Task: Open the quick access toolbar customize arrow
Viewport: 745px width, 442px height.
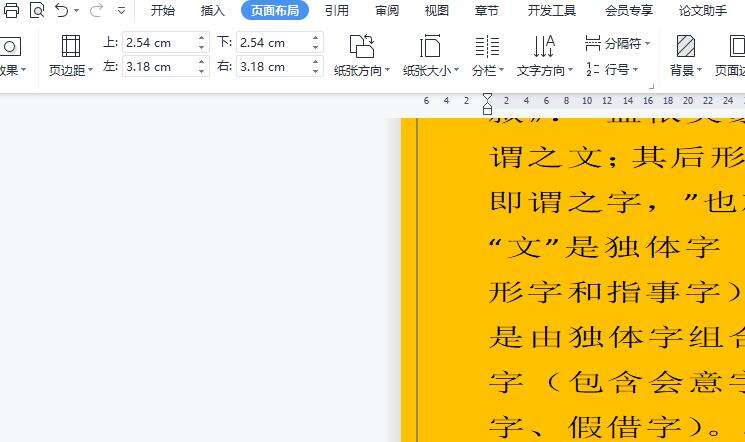Action: pos(121,11)
